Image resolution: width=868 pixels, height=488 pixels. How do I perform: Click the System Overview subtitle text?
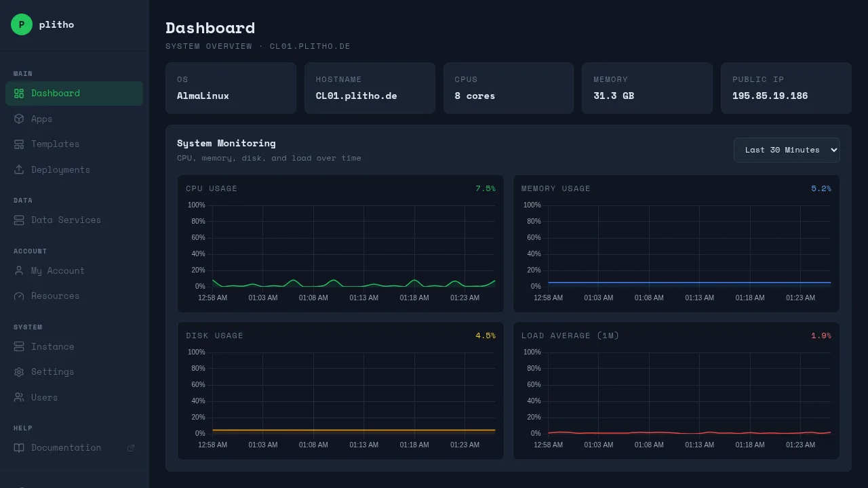[258, 46]
